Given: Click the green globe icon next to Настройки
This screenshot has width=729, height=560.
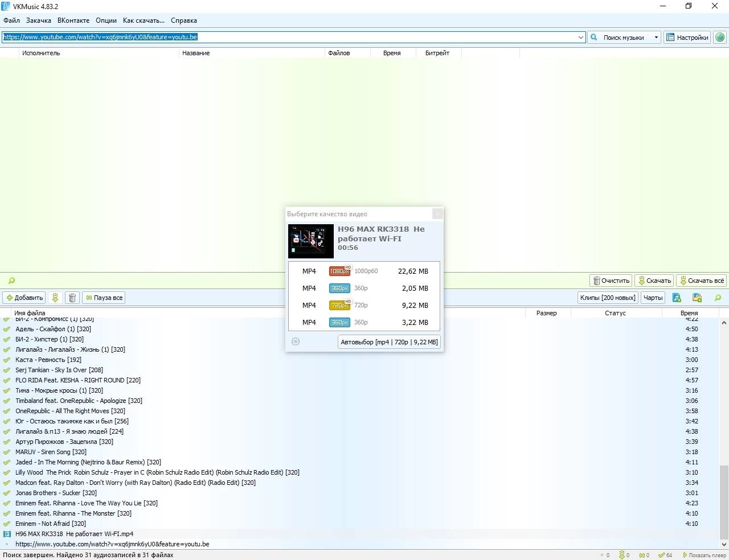Looking at the screenshot, I should (720, 37).
